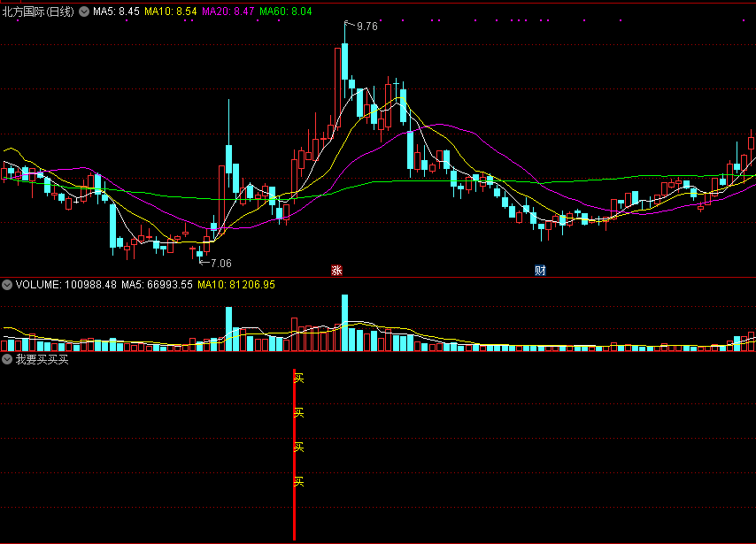Click the 9.76 high price annotation

pyautogui.click(x=366, y=27)
